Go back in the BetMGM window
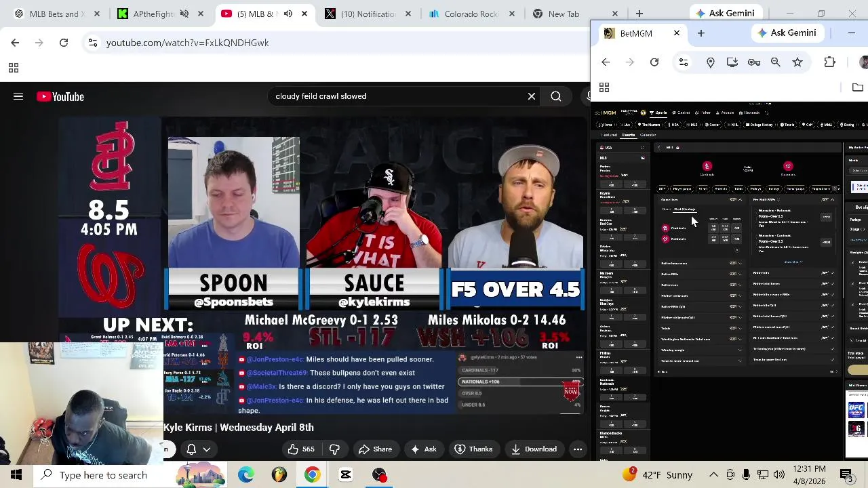 click(606, 62)
